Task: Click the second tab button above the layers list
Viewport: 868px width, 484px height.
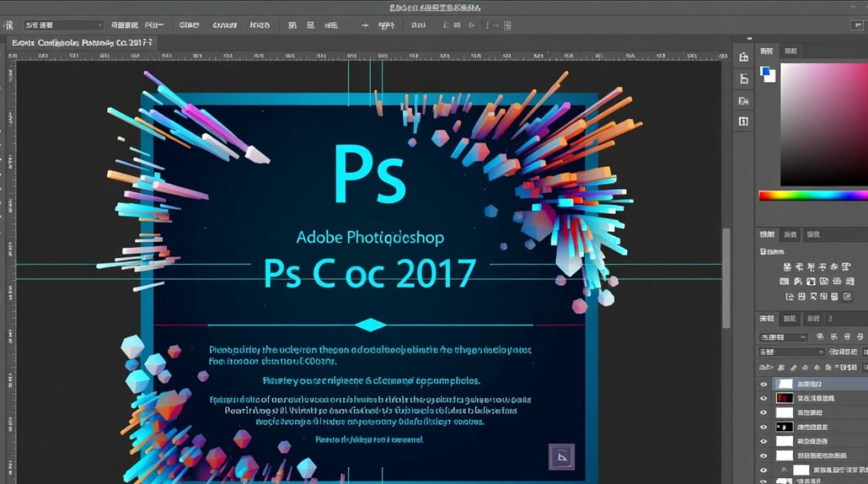Action: tap(790, 318)
